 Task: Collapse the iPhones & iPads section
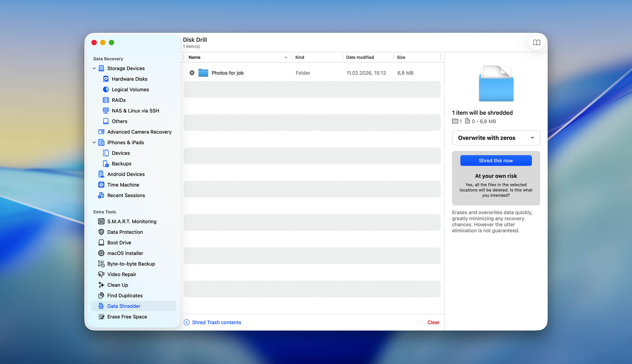(x=94, y=143)
